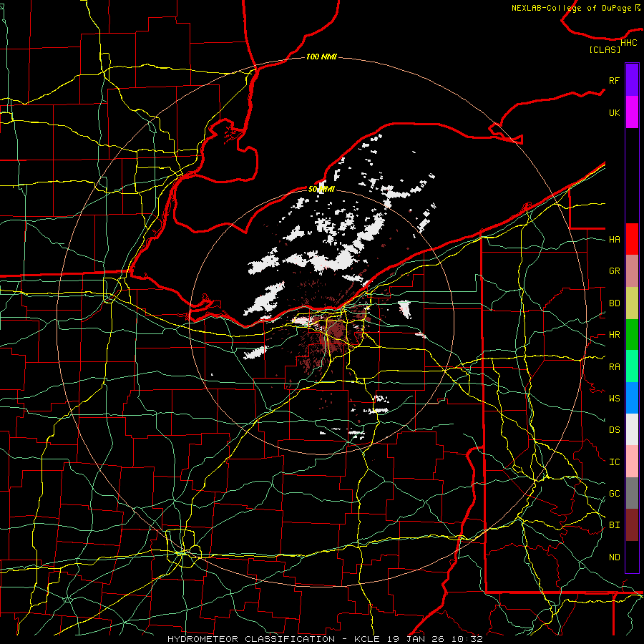Click the white DS legend swatch
644x644 pixels.
coord(632,429)
